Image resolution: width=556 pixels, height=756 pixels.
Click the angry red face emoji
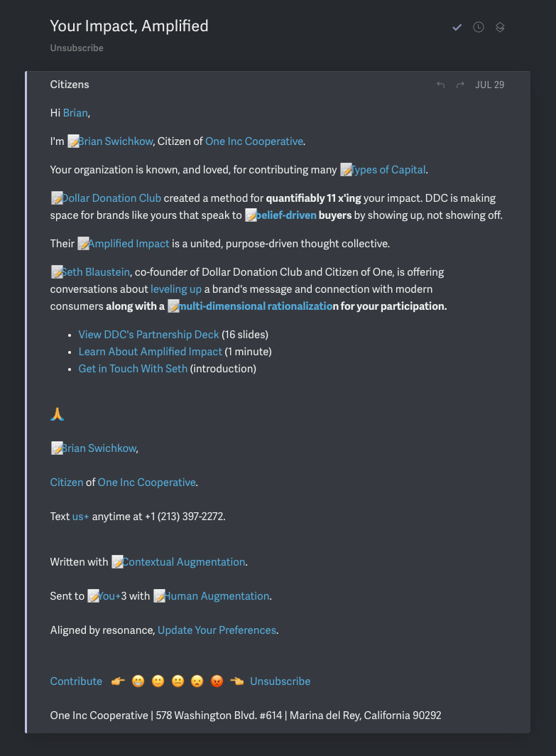[x=217, y=681]
